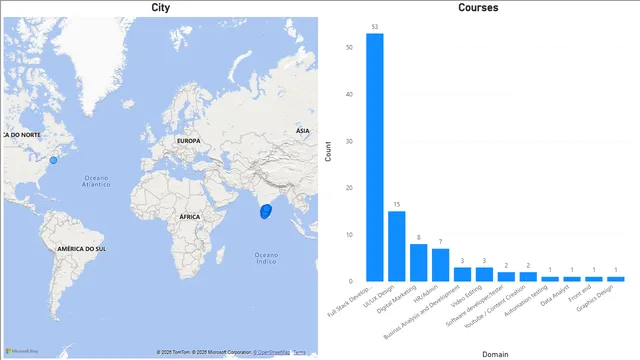
Task: Click the 'Software developer/tester' axis label
Action: [475, 306]
